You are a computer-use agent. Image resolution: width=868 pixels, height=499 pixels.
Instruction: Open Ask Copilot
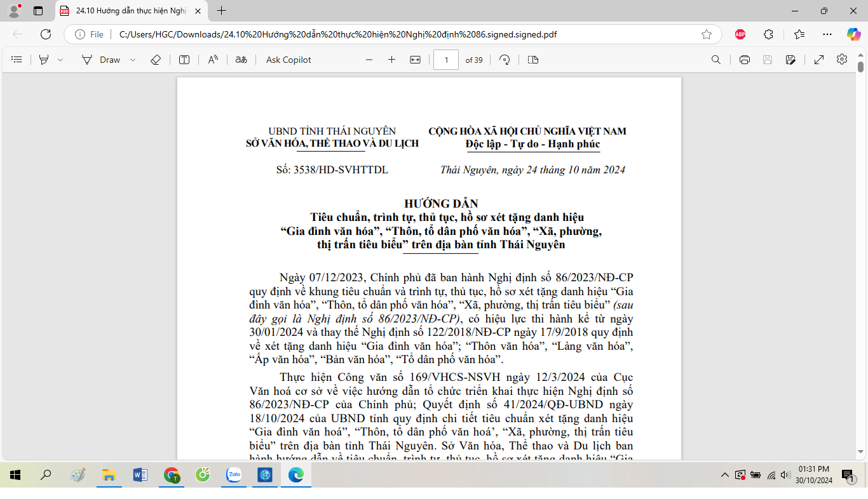[x=288, y=60]
